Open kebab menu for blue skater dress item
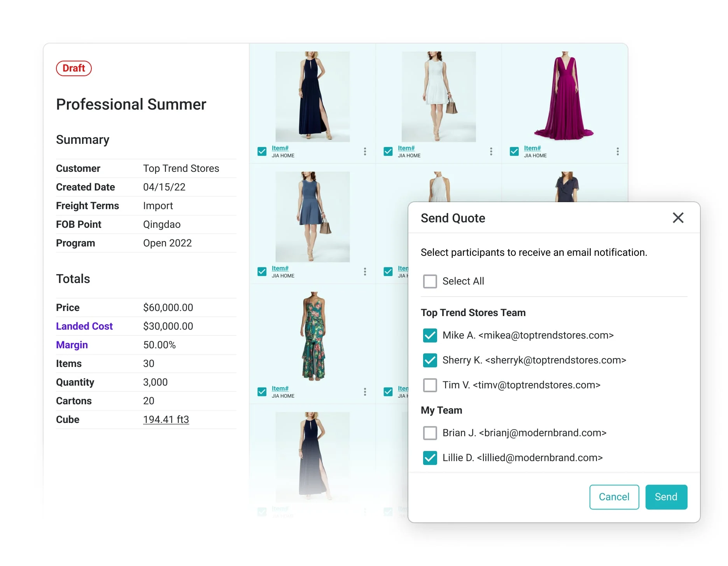The width and height of the screenshot is (728, 566). [365, 271]
